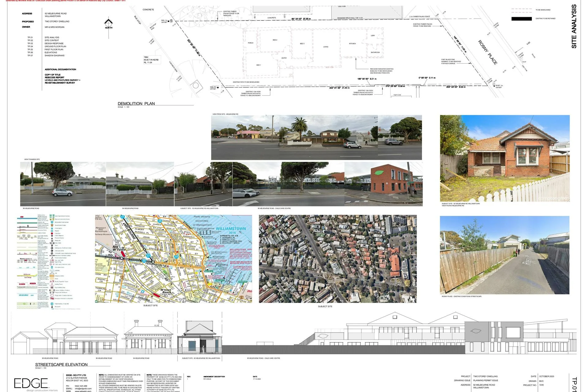Click the 'info@edgedci.com' email address

[x=83, y=389]
